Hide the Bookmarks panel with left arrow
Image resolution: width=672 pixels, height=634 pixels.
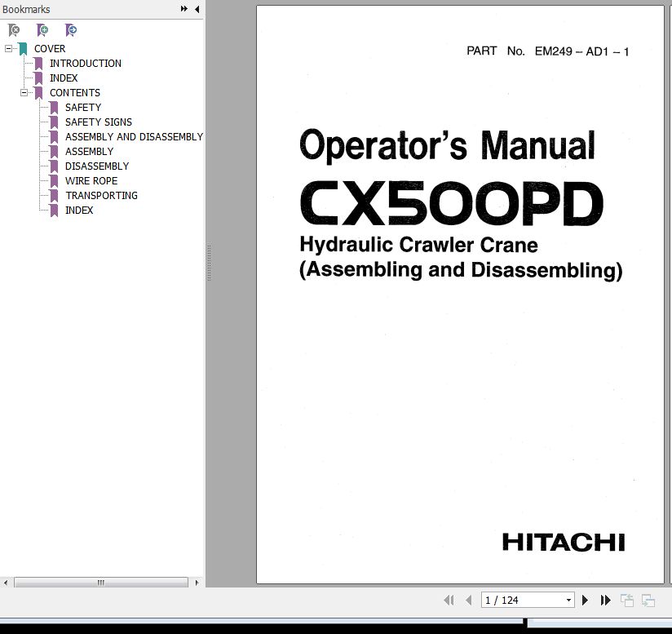click(197, 9)
